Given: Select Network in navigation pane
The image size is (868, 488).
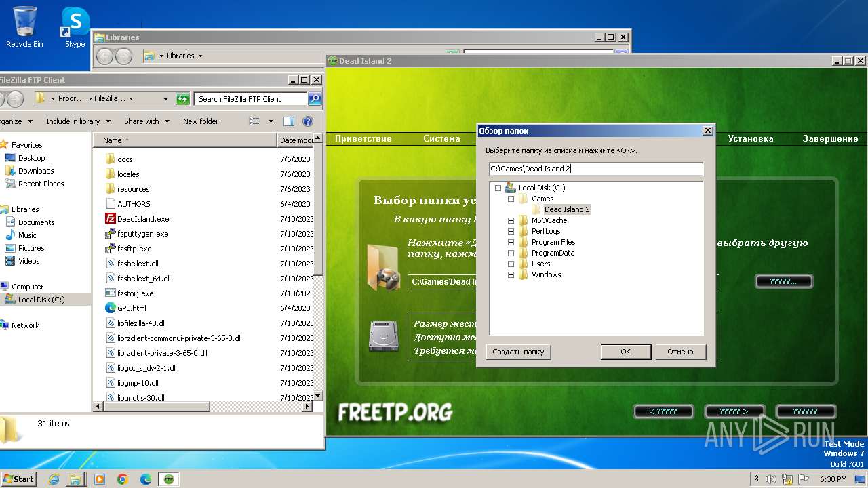Looking at the screenshot, I should [25, 325].
